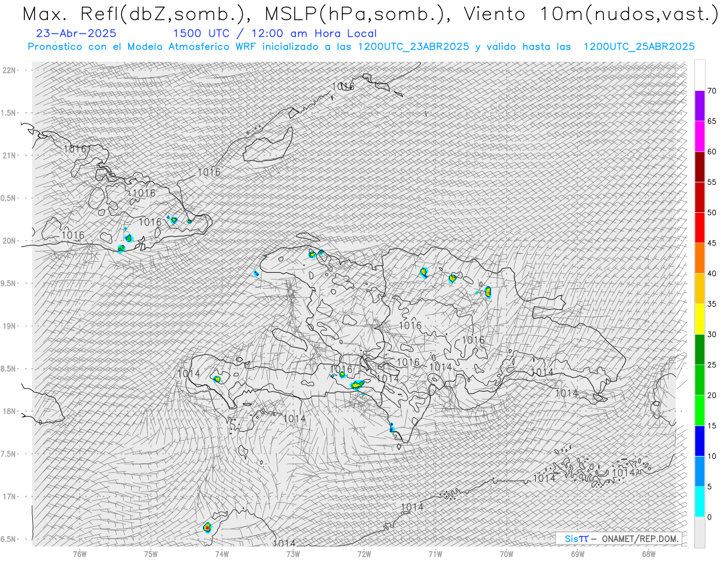This screenshot has height=562, width=728.
Task: Click the 18N latitude label
Action: (10, 411)
